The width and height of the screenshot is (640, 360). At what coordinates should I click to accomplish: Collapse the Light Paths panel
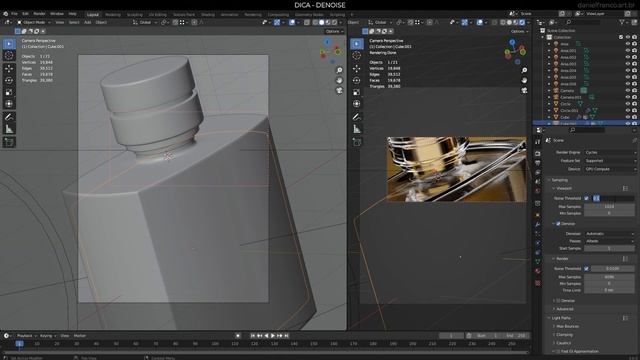pos(560,318)
